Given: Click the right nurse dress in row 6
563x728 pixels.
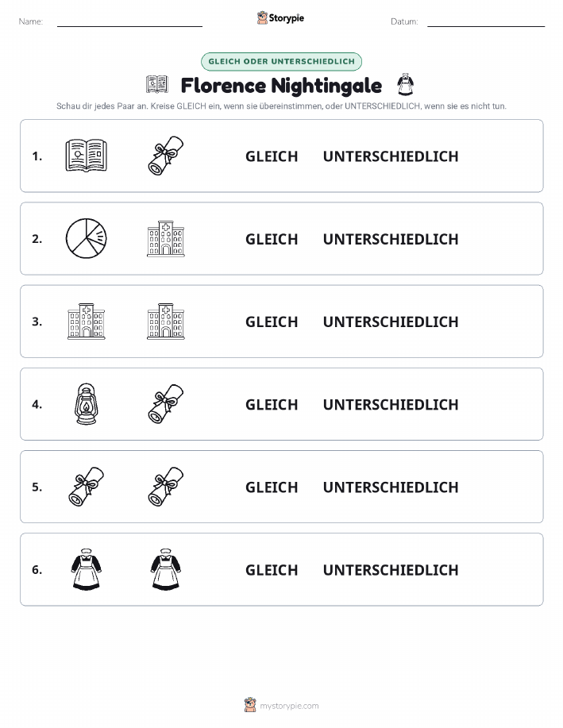Looking at the screenshot, I should click(x=166, y=569).
